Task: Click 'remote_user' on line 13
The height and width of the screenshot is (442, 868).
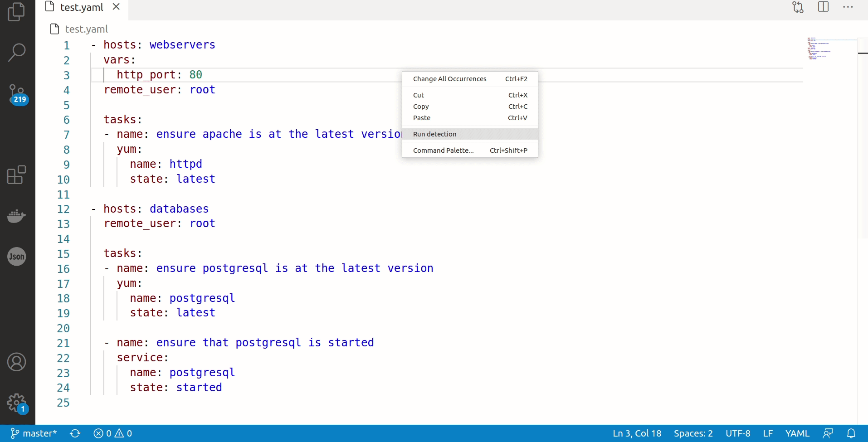Action: point(140,224)
